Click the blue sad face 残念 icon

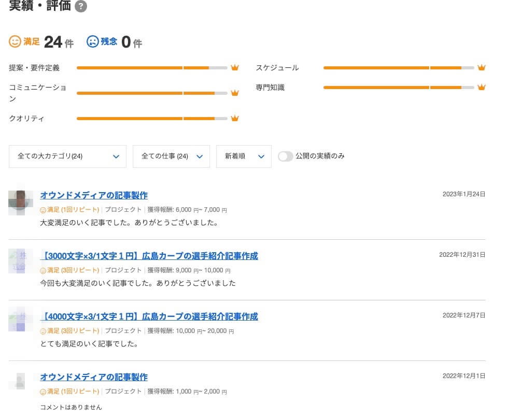[93, 41]
